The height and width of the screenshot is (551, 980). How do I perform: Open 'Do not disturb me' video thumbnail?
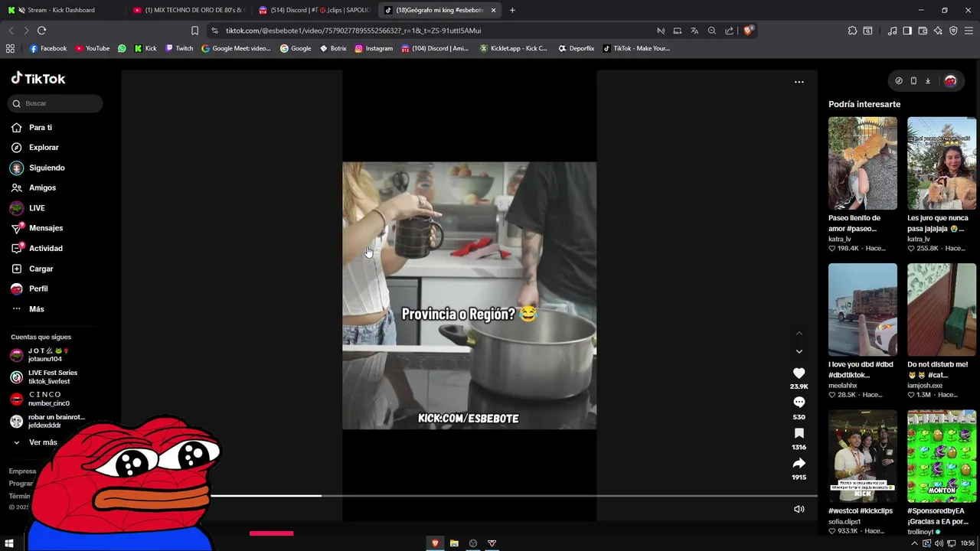point(942,310)
